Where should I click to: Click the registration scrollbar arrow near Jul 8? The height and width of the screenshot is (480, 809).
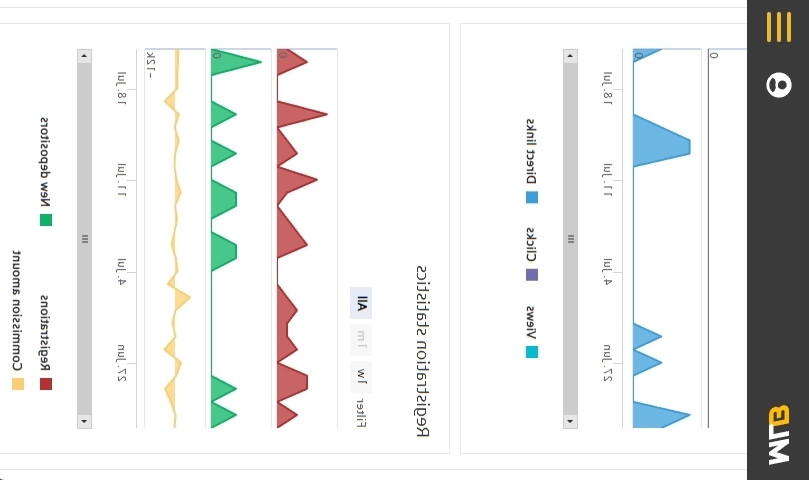[x=85, y=57]
